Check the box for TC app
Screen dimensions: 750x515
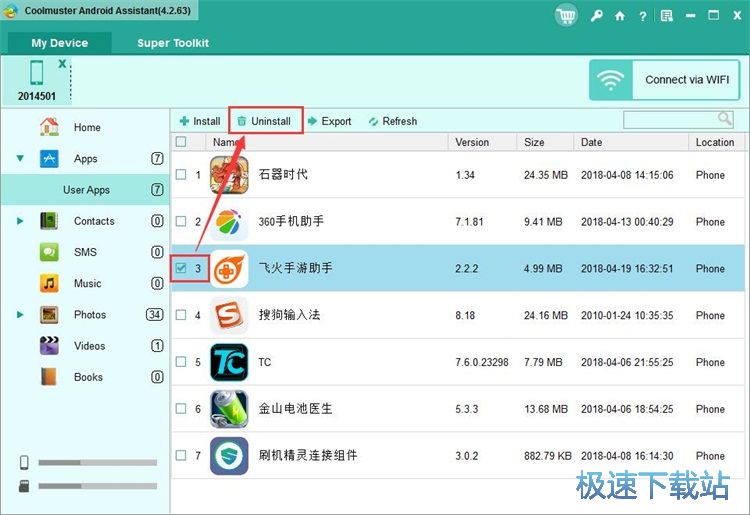(x=181, y=362)
